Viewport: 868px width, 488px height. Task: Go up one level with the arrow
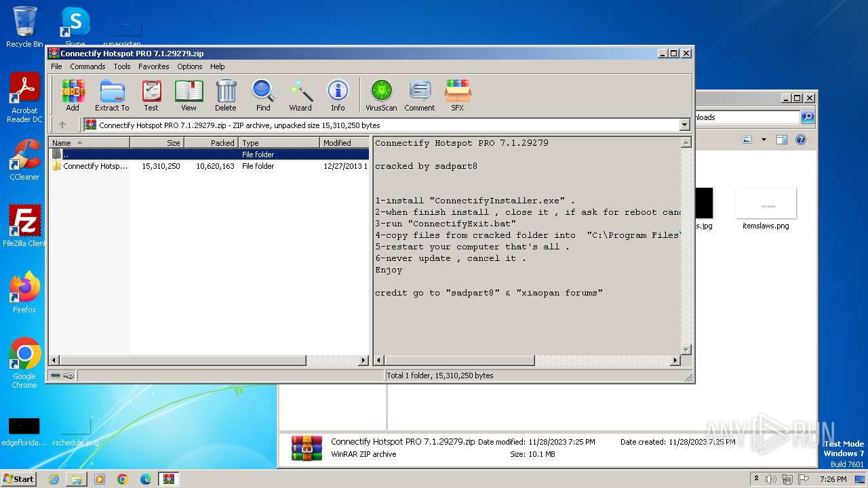coord(62,125)
